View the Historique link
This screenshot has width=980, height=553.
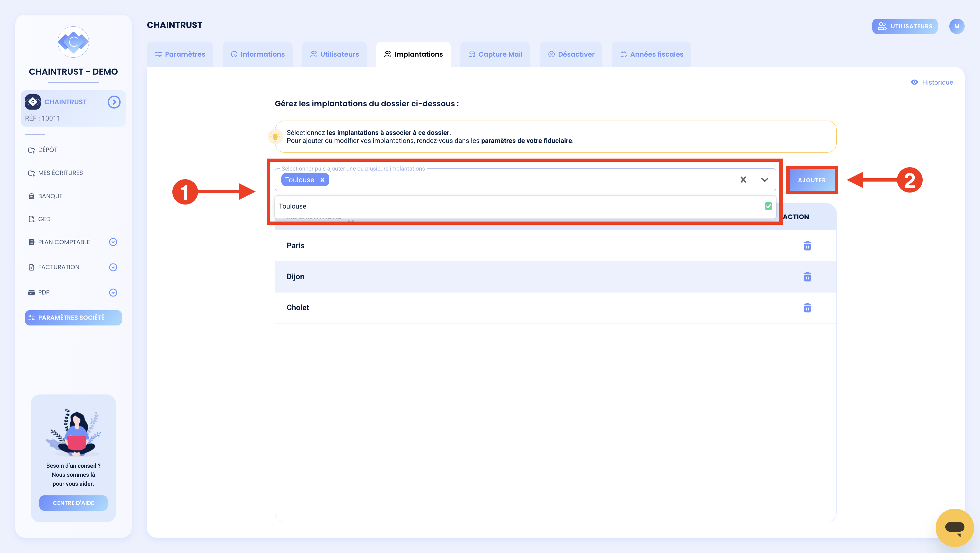click(932, 83)
